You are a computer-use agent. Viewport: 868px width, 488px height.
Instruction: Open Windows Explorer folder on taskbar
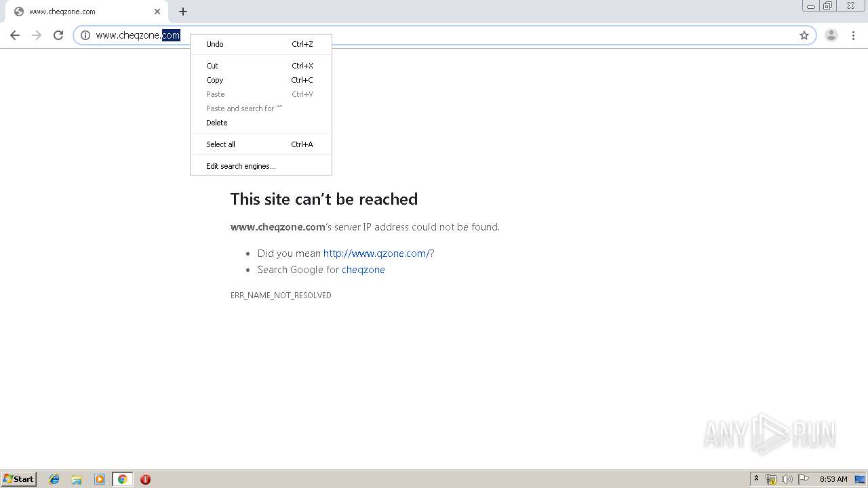click(77, 479)
